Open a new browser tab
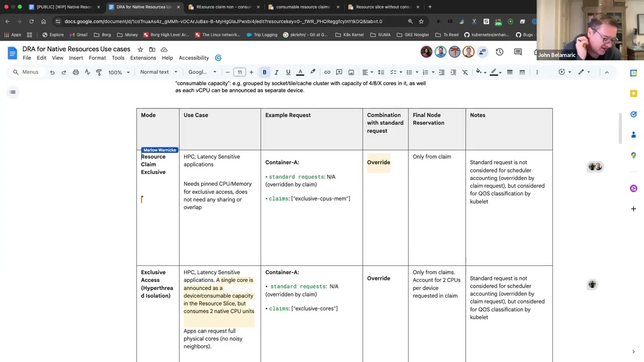The width and height of the screenshot is (644, 362). (430, 7)
